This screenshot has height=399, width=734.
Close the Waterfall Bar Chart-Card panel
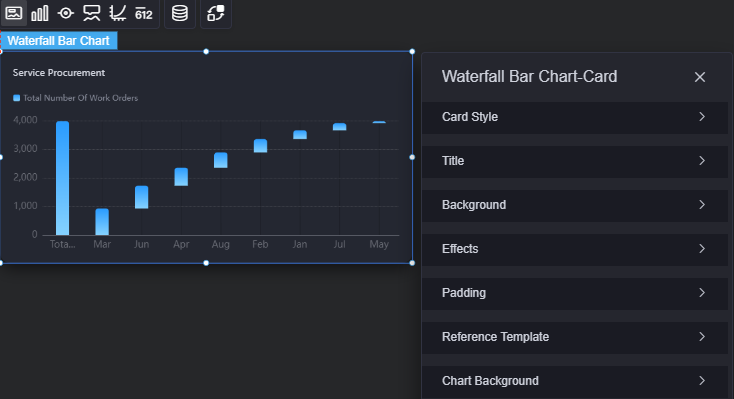point(700,77)
